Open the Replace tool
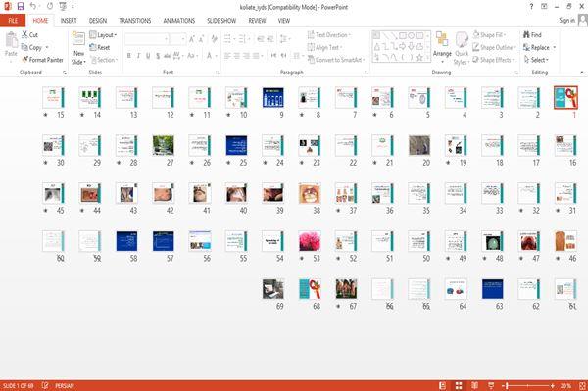 pyautogui.click(x=537, y=48)
